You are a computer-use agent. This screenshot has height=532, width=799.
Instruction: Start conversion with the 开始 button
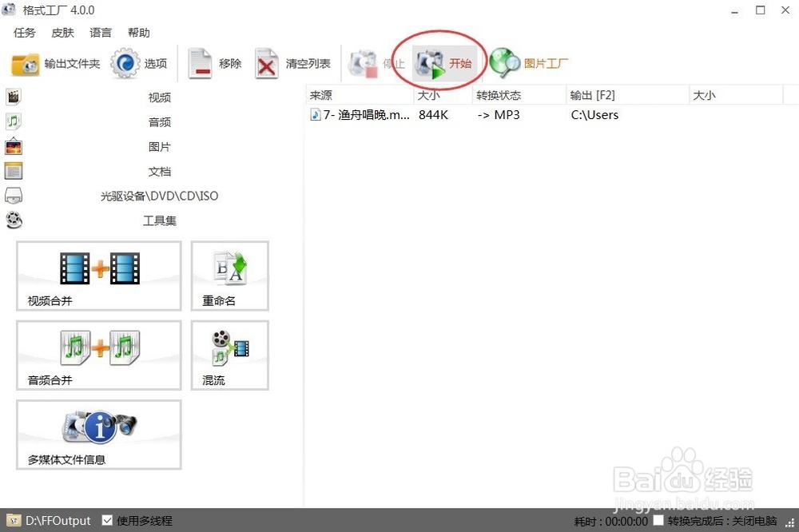(446, 62)
